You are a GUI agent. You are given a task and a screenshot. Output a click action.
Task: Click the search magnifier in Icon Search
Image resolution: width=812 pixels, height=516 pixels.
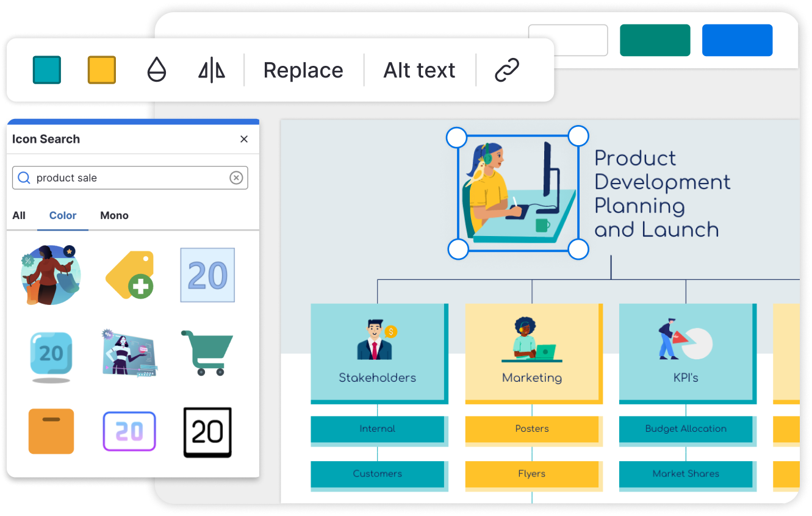24,177
